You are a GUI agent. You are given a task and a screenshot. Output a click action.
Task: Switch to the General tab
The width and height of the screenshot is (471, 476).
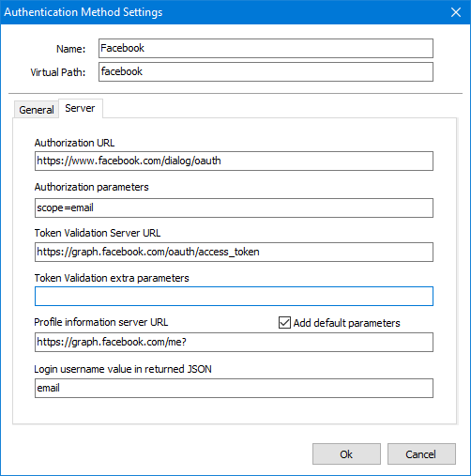click(x=37, y=110)
